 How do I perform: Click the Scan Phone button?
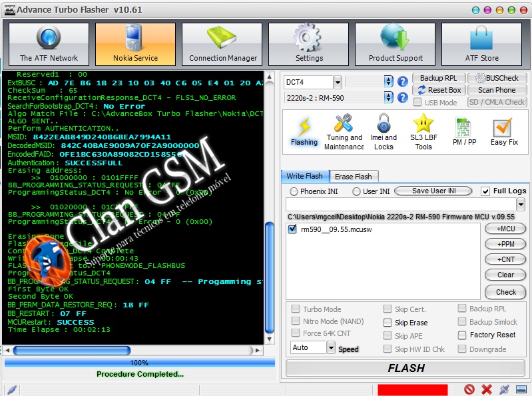coord(497,90)
